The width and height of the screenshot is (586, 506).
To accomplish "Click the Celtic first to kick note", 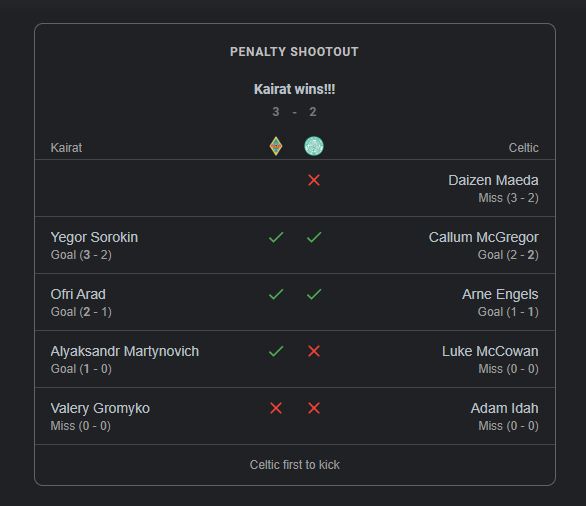I will tap(294, 465).
